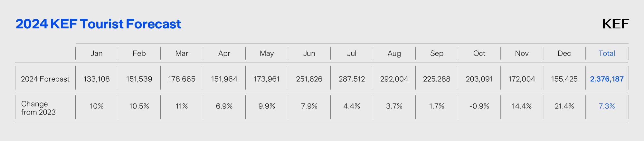Screen dimensions: 644x141
Task: Click the 2024 Forecast row label
Action: [45, 79]
